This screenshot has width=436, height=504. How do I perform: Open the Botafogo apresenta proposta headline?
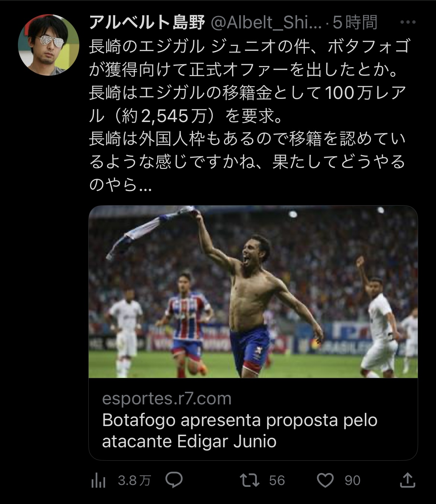point(240,431)
